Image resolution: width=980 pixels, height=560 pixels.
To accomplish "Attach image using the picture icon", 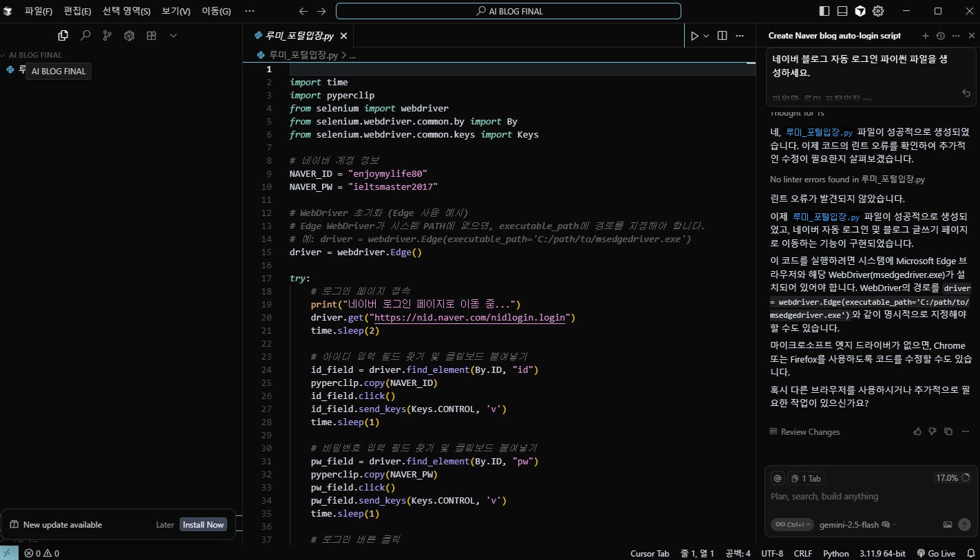I will (x=948, y=524).
